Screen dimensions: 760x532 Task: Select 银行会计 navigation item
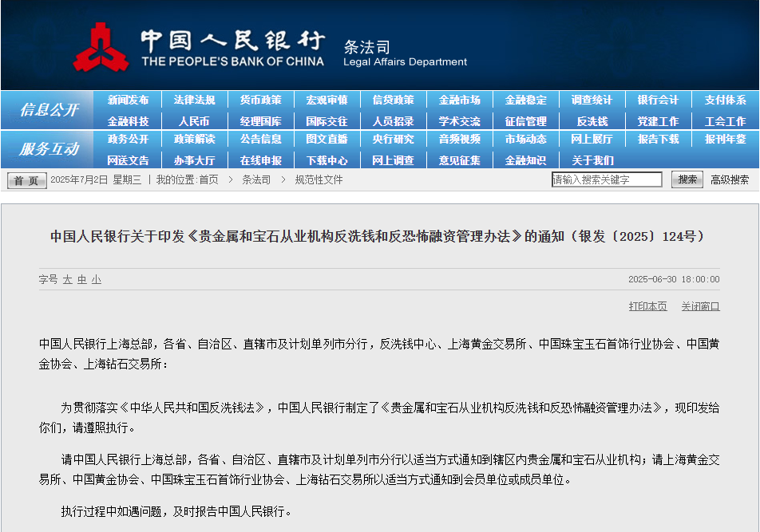(x=658, y=100)
